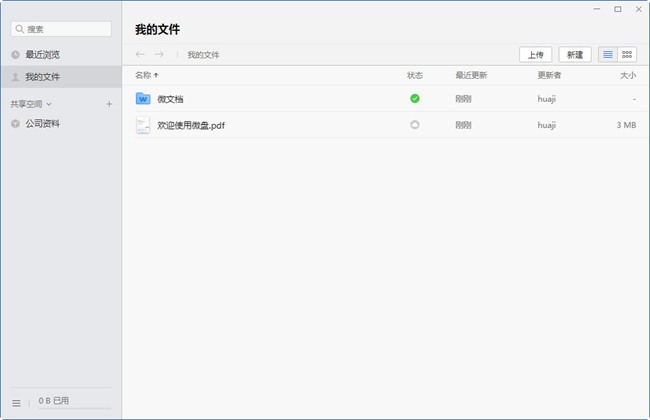Sort by 更新者 column header
Image resolution: width=650 pixels, height=420 pixels.
coord(549,75)
